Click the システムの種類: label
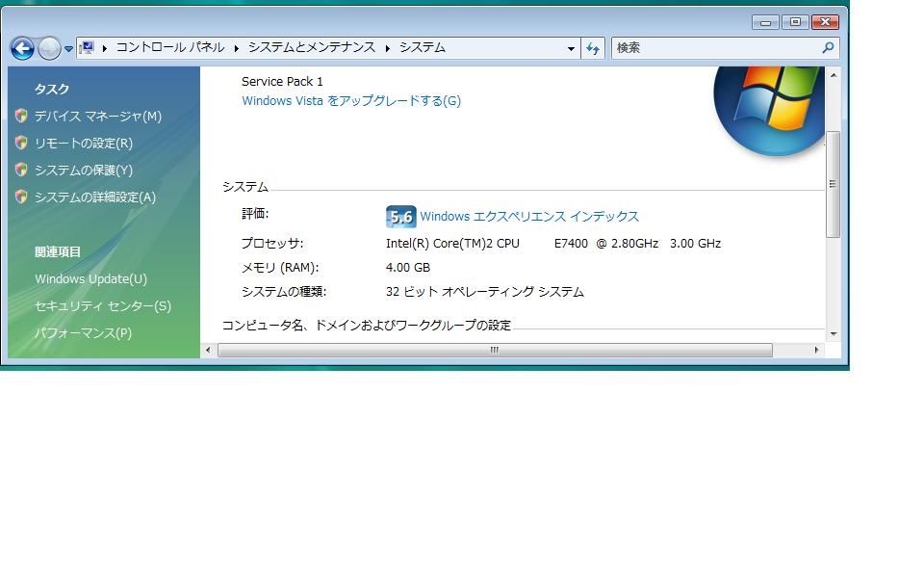924x578 pixels. [284, 291]
